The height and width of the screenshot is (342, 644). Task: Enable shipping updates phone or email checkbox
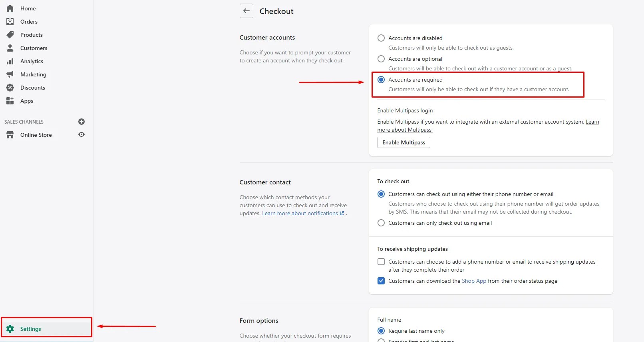click(381, 262)
